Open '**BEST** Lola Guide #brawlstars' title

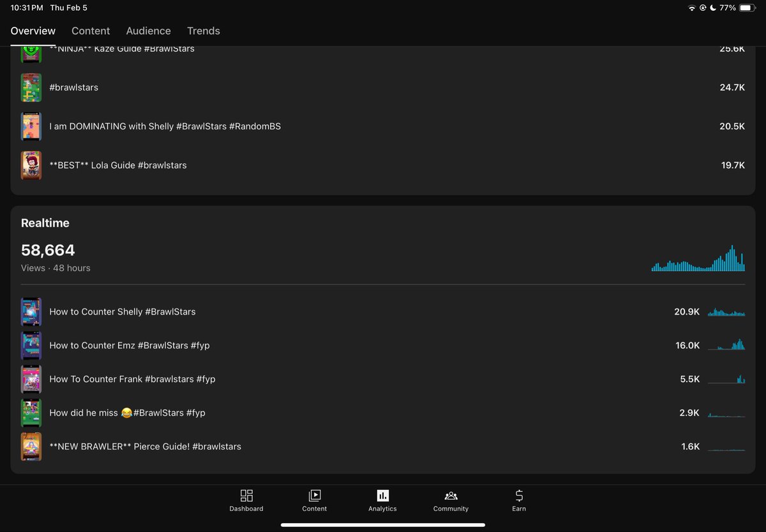[x=118, y=165]
